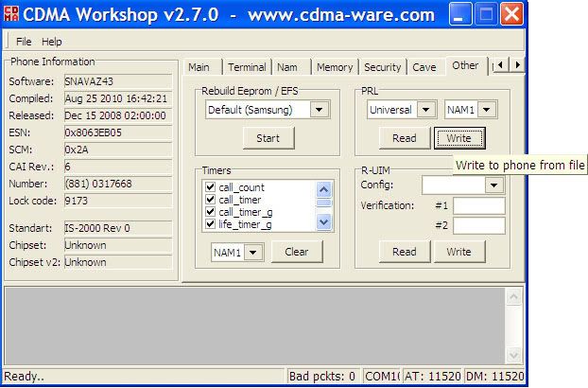Click the Verification #1 input field
Screen dimensions: 588x388
click(479, 205)
